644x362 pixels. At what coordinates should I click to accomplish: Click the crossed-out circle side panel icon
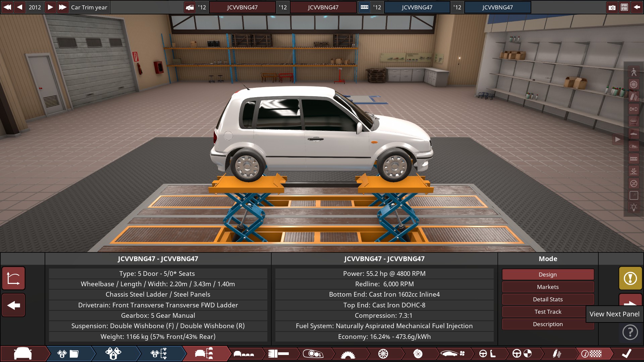point(634,183)
